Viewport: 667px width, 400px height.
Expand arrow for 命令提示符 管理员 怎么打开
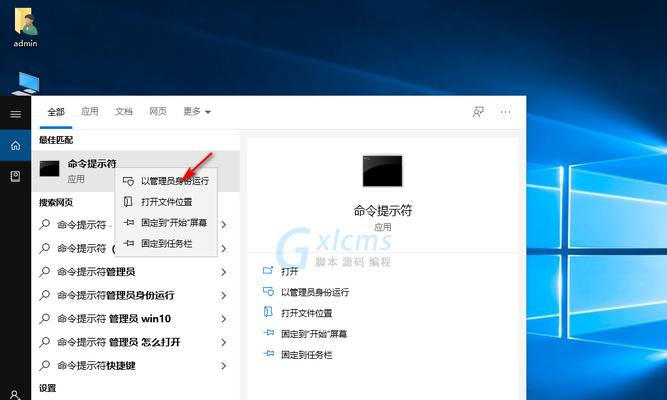224,342
